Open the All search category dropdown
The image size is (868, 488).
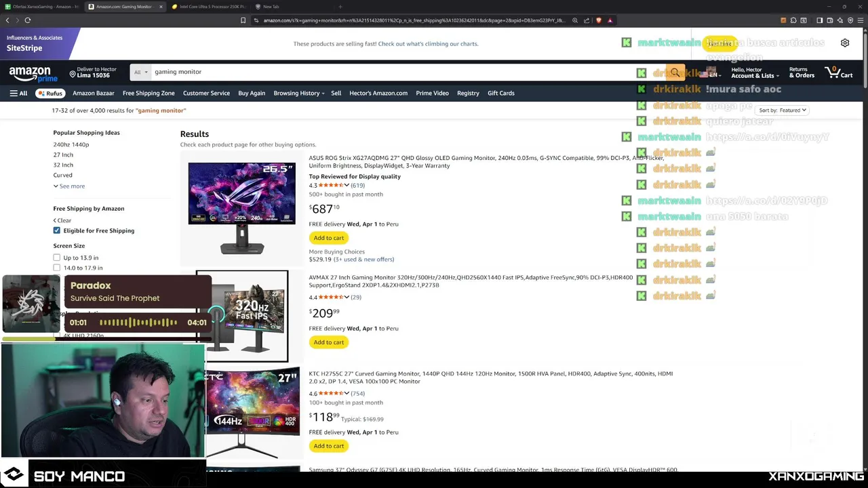click(140, 72)
